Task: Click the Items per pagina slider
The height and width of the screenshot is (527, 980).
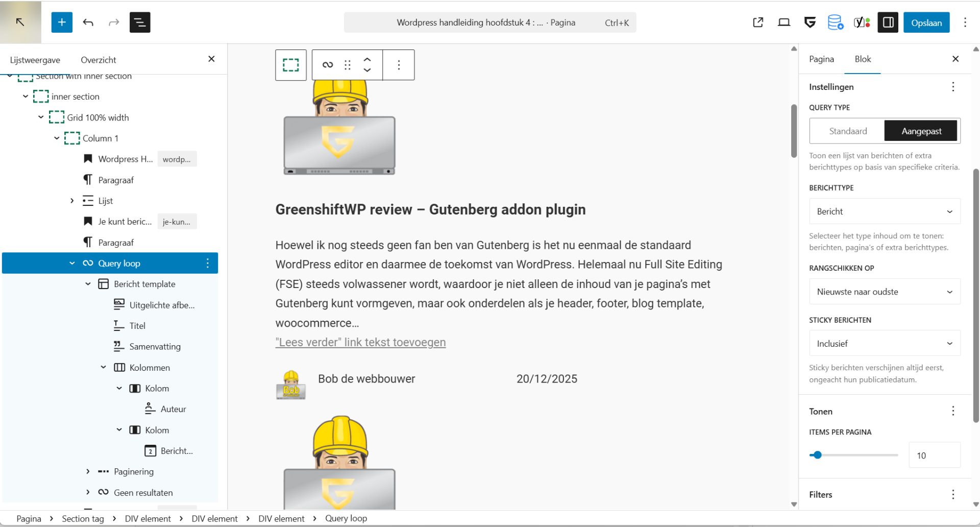Action: point(853,455)
